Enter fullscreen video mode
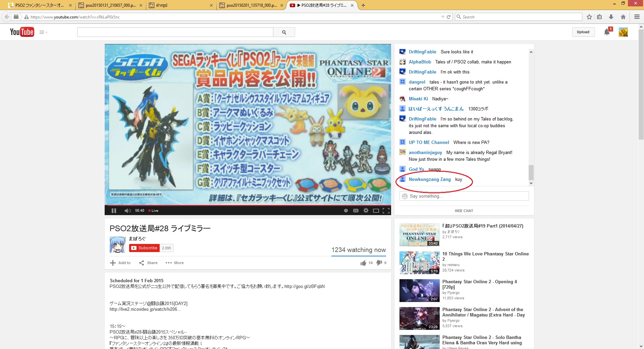The image size is (644, 349). pos(386,211)
